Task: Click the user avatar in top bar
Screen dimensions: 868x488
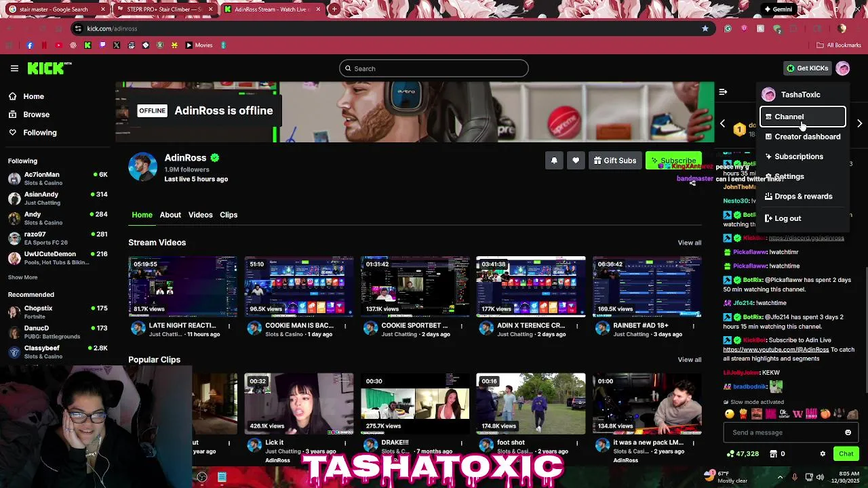Action: pyautogui.click(x=842, y=68)
